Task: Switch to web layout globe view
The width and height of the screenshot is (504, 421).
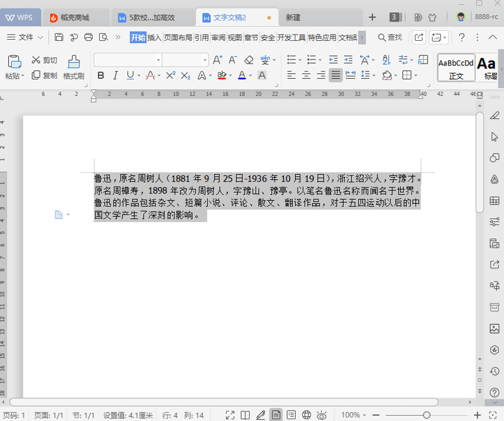Action: [x=307, y=415]
